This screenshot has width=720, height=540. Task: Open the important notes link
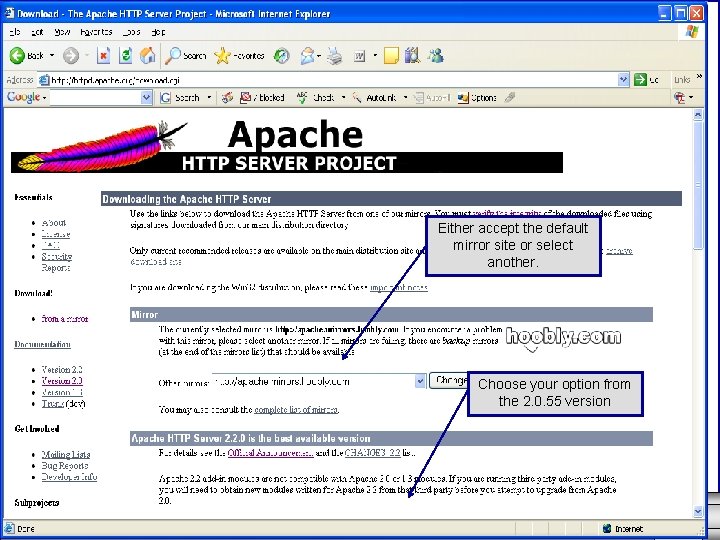pos(399,288)
